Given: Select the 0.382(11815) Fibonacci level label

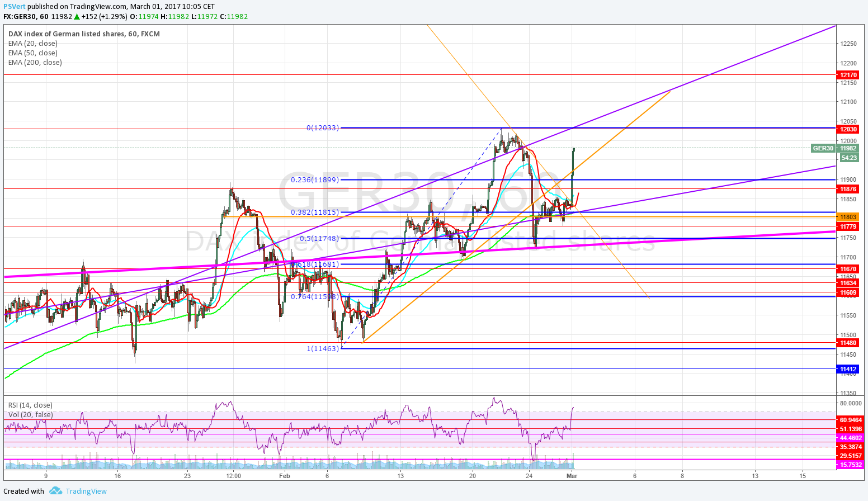Looking at the screenshot, I should pos(315,212).
